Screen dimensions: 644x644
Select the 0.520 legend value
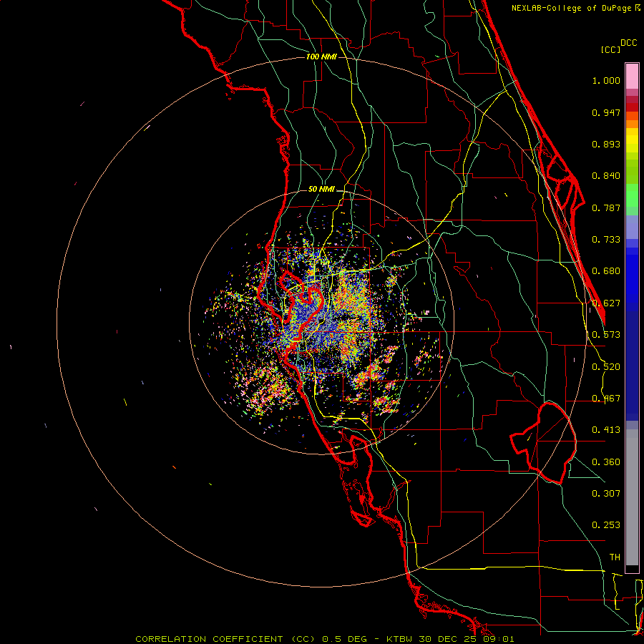(x=606, y=367)
